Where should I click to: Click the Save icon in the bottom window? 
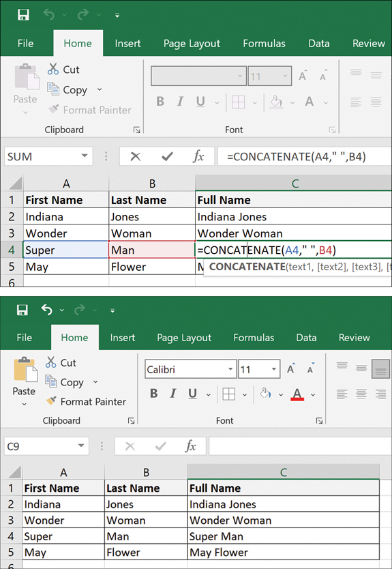pyautogui.click(x=22, y=310)
